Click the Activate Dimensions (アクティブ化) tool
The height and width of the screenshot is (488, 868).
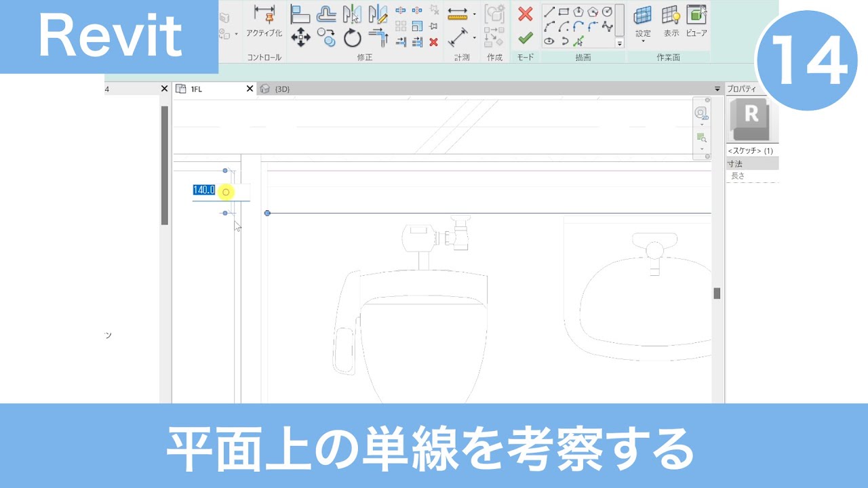coord(264,20)
